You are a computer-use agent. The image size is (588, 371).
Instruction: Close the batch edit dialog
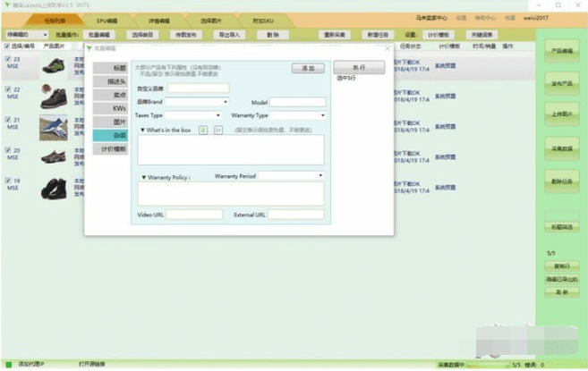coord(386,47)
